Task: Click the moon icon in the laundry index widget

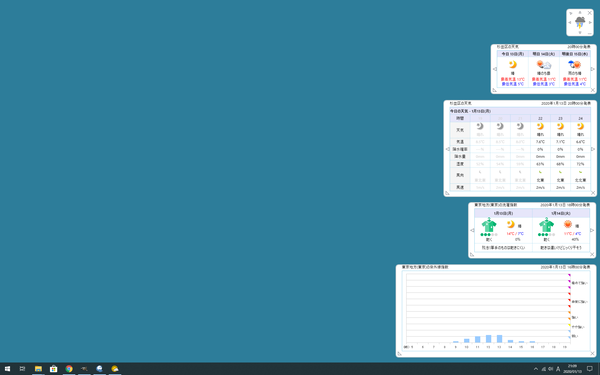Action: [511, 224]
